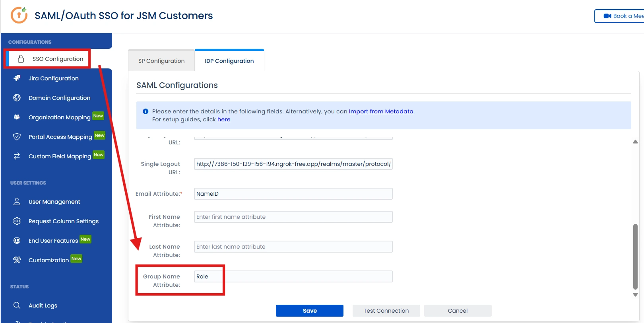Open the Customization tools icon

tap(17, 260)
